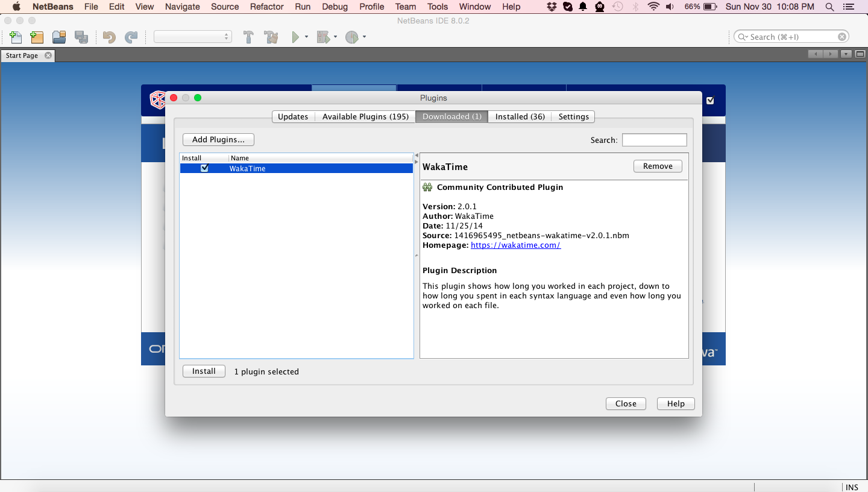
Task: Click the battery status icon
Action: (710, 7)
